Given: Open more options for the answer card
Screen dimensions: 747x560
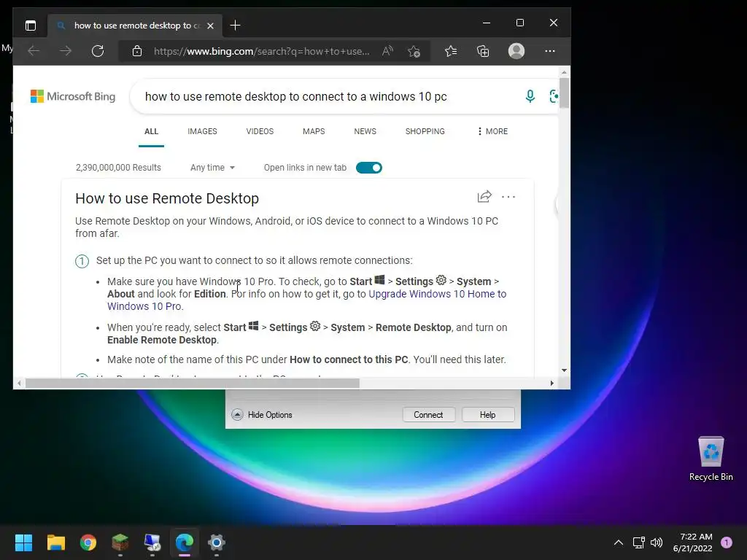Looking at the screenshot, I should coord(508,197).
